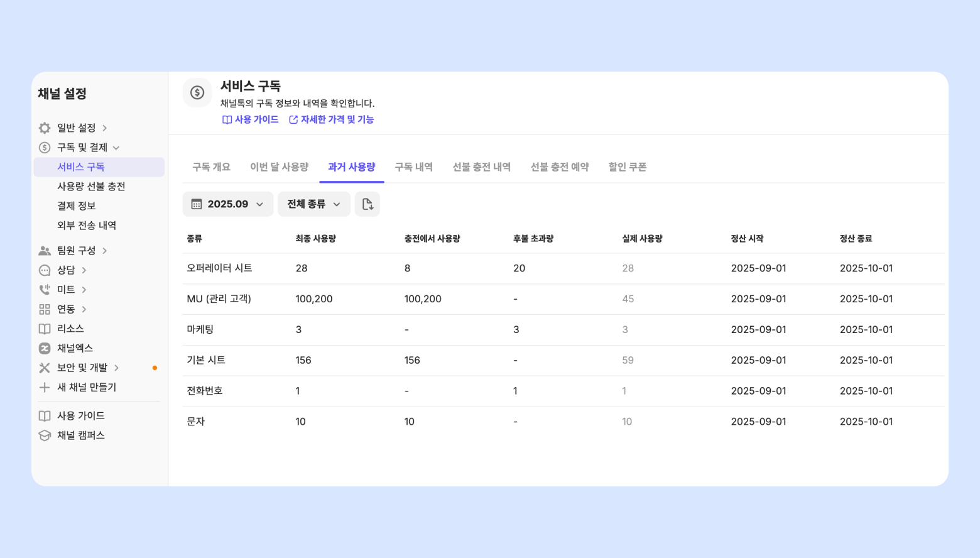The image size is (980, 558).
Task: Switch to the 구독 개요 tab
Action: tap(211, 167)
